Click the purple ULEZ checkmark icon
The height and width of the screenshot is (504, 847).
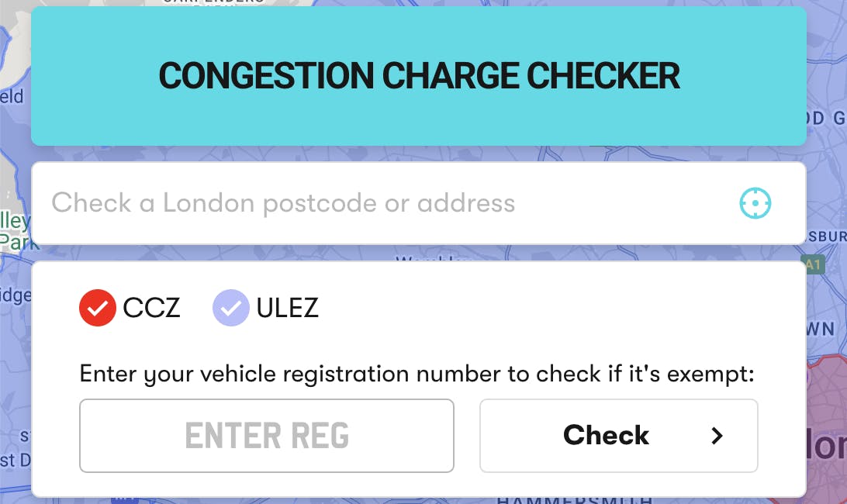pyautogui.click(x=231, y=308)
